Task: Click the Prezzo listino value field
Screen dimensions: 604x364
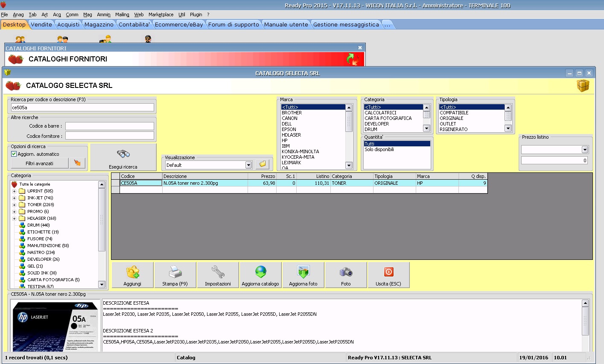Action: [x=555, y=160]
